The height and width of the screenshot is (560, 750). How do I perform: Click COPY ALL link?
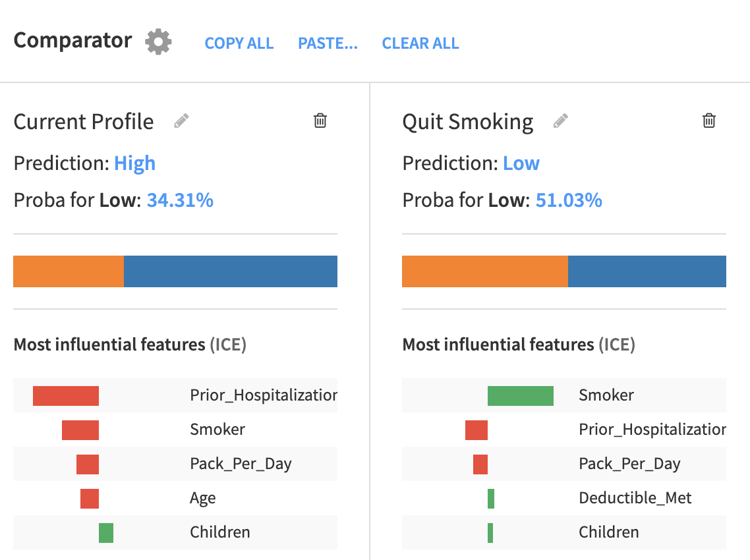[239, 43]
